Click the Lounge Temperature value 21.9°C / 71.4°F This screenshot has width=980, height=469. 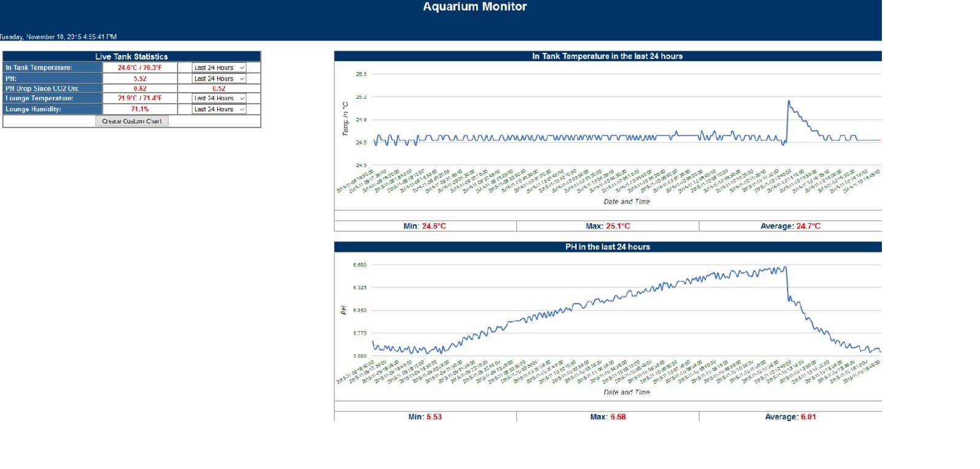[140, 98]
